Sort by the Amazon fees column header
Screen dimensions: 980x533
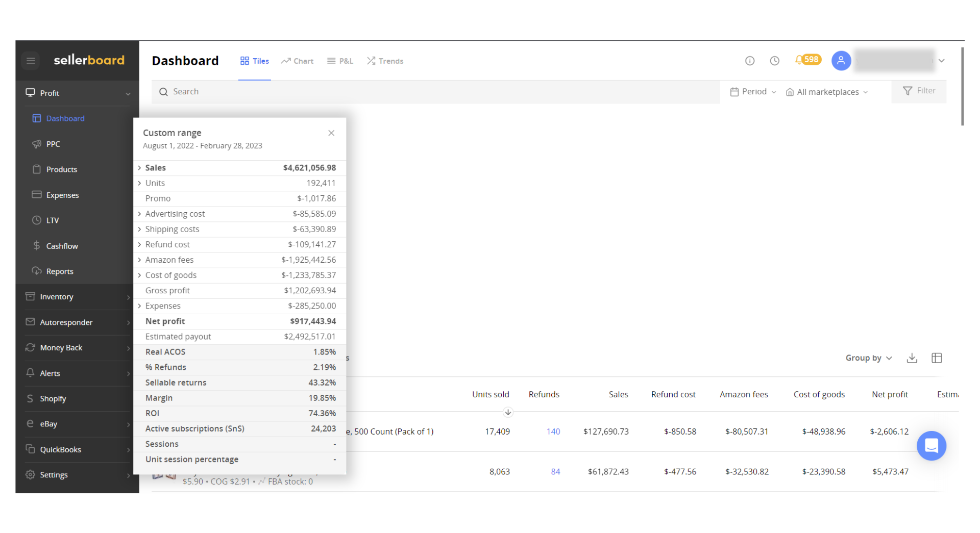[x=744, y=394]
